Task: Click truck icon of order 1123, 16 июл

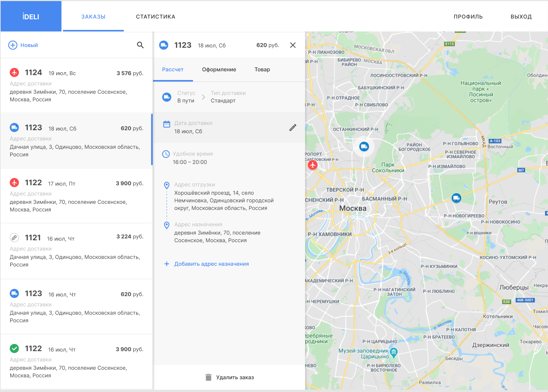Action: click(14, 293)
